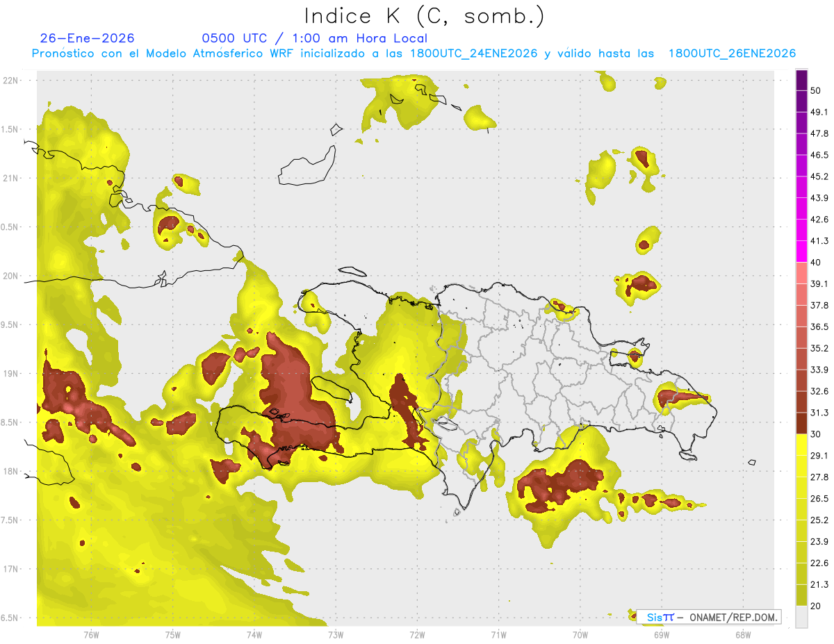The image size is (834, 644).
Task: Click the time label "0500 UTC / 1:00 am Hora Local"
Action: [x=314, y=38]
